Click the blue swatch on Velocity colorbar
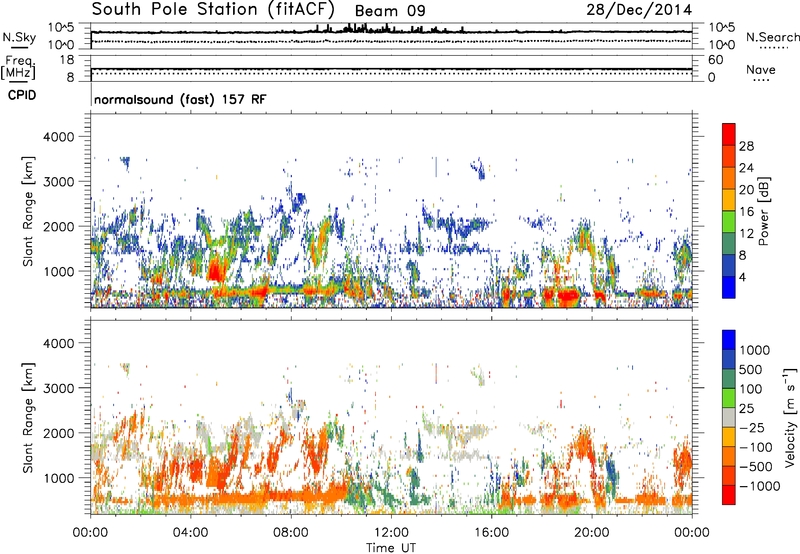The height and width of the screenshot is (554, 800). tap(729, 339)
